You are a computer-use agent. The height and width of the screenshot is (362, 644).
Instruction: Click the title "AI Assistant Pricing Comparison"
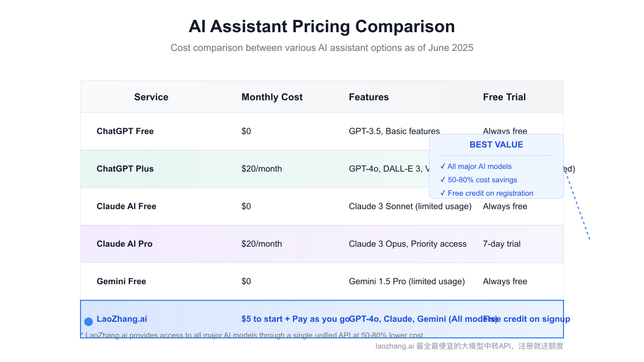coord(322,26)
